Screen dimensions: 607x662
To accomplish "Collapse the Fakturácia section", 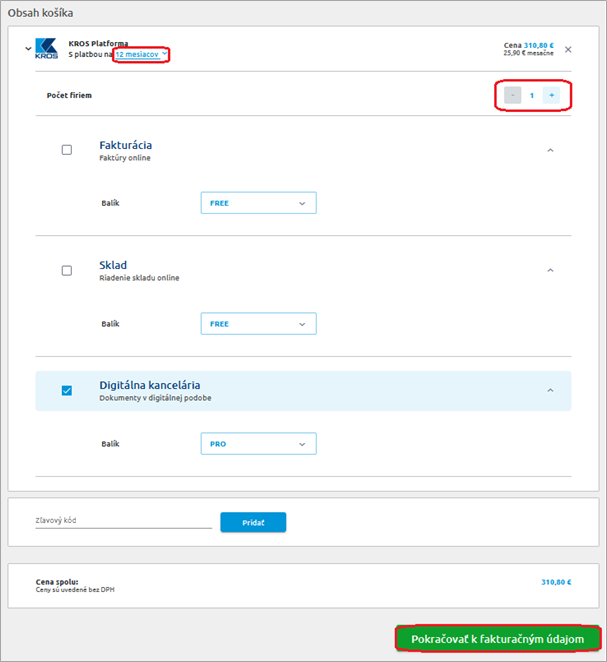I will 550,150.
